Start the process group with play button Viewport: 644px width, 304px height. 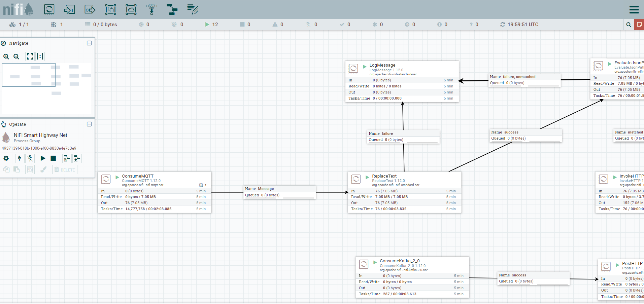pos(43,158)
